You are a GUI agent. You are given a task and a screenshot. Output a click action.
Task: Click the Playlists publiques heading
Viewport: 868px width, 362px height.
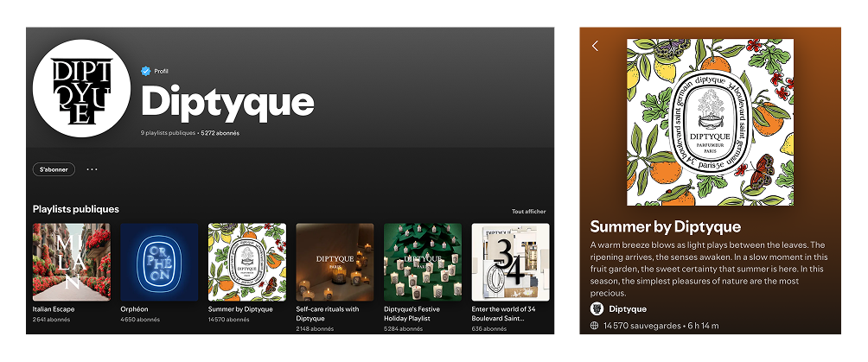click(x=76, y=209)
